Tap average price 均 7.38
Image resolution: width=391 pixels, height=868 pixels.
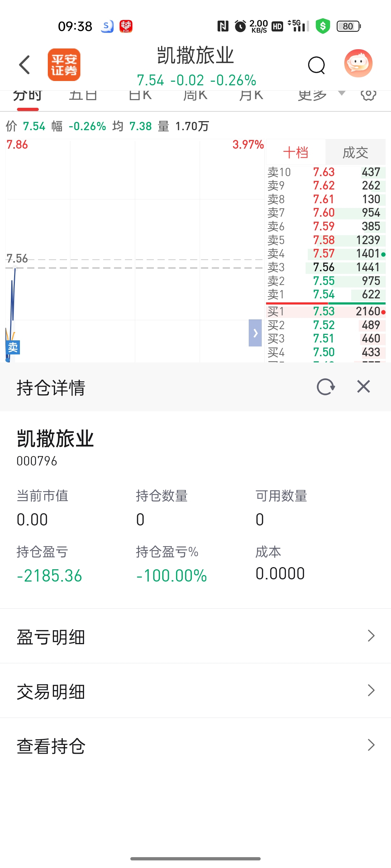tap(132, 126)
